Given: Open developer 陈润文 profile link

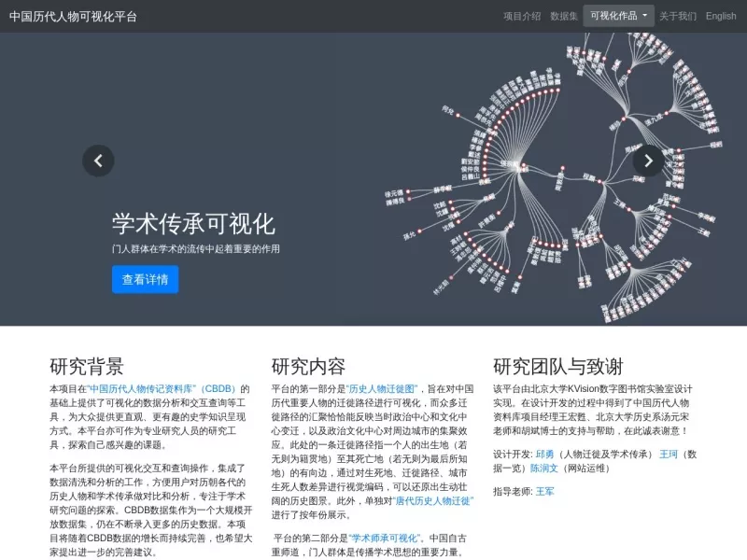Looking at the screenshot, I should click(x=544, y=469).
